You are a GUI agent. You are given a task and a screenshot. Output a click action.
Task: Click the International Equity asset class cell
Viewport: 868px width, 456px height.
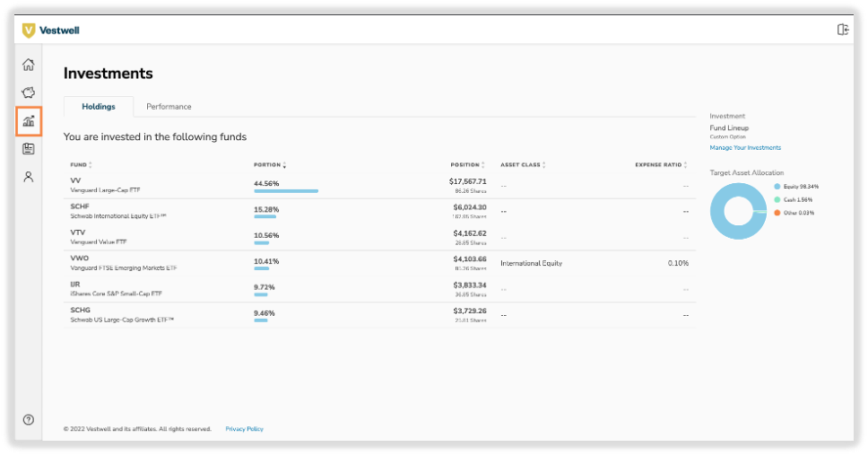point(532,263)
